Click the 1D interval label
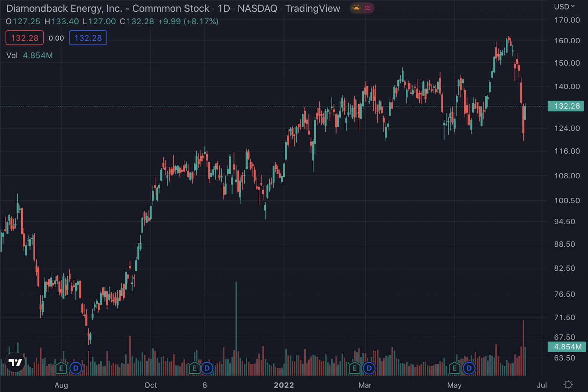The height and width of the screenshot is (392, 588). pos(224,8)
